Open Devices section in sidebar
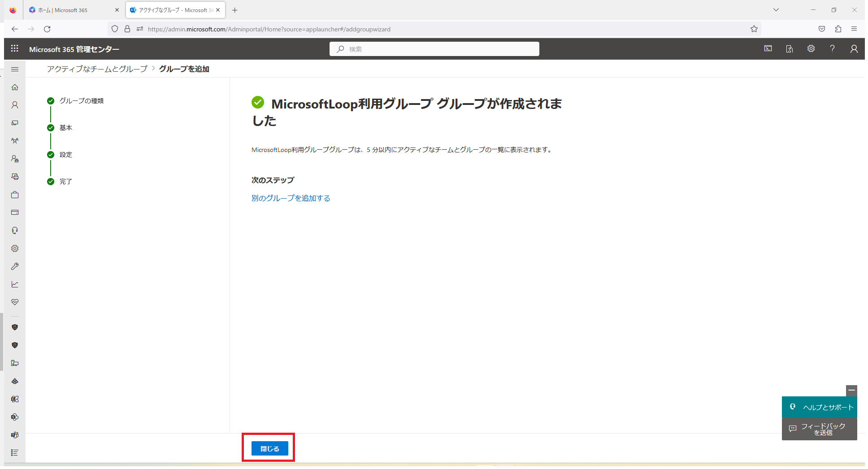The height and width of the screenshot is (469, 868). [15, 123]
